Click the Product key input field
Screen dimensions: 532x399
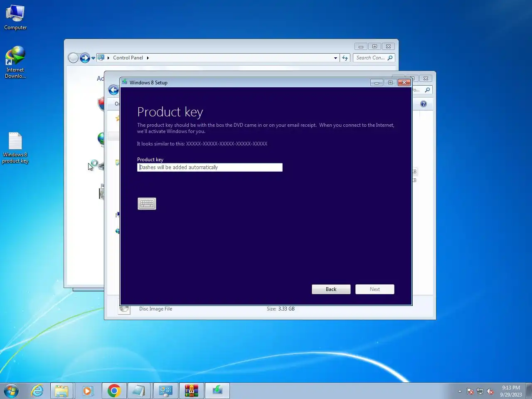(209, 167)
